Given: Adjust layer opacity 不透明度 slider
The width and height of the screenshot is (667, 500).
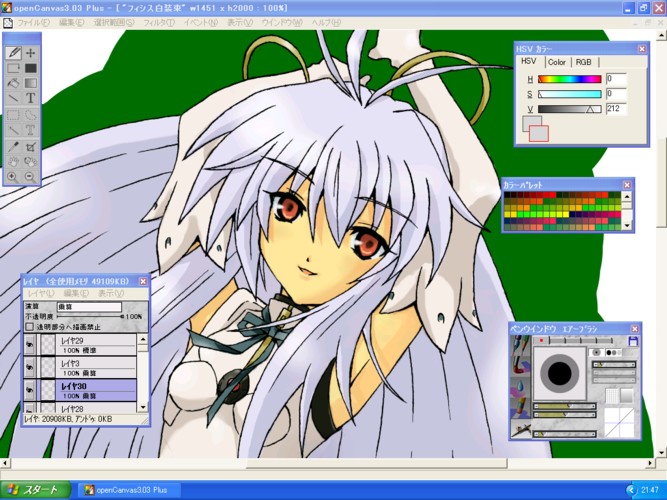Looking at the screenshot, I should [x=90, y=317].
